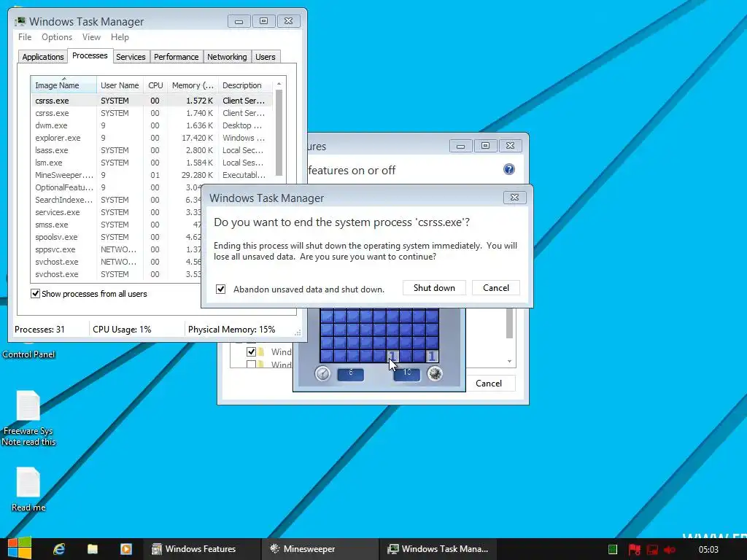This screenshot has height=560, width=747.
Task: Open Action Center red flag icon
Action: pyautogui.click(x=634, y=550)
